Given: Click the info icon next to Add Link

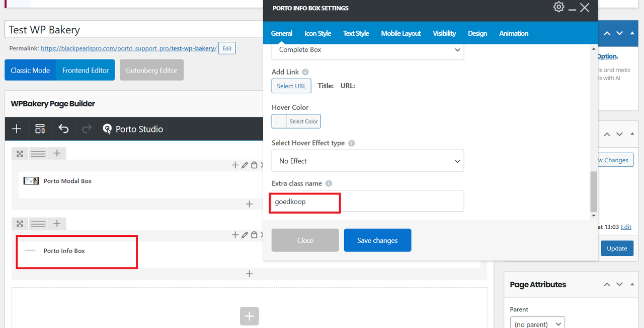Looking at the screenshot, I should (x=305, y=72).
